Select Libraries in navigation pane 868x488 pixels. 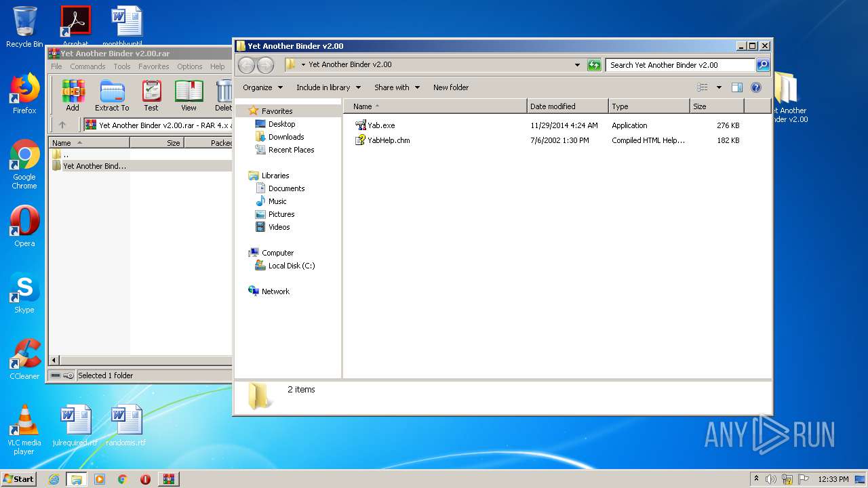click(275, 176)
